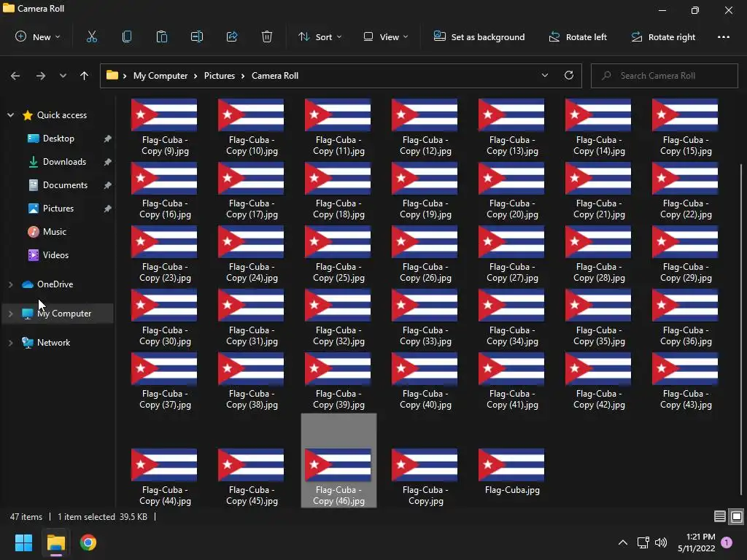Click Rotate left button
Viewport: 747px width, 560px height.
tap(578, 36)
